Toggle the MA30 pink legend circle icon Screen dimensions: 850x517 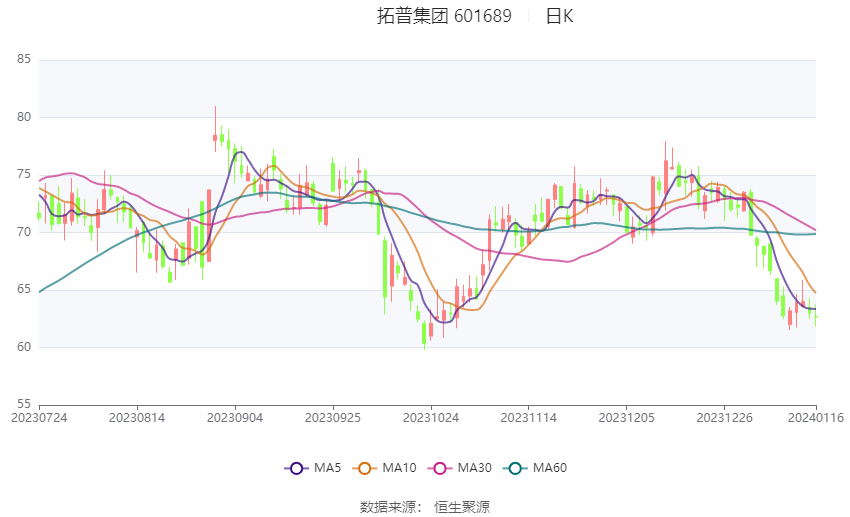pyautogui.click(x=440, y=468)
